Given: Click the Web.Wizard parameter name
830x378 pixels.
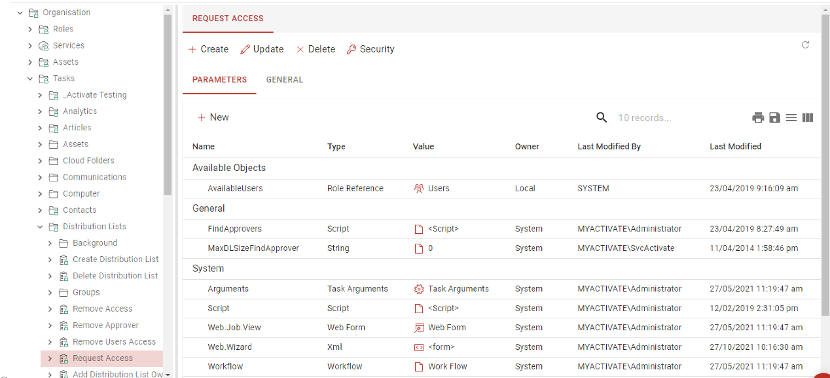Looking at the screenshot, I should pos(230,347).
